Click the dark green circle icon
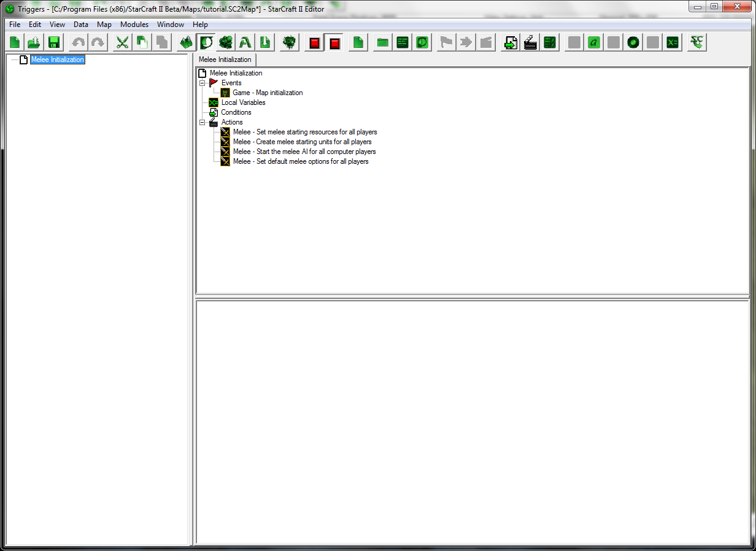 click(x=633, y=42)
